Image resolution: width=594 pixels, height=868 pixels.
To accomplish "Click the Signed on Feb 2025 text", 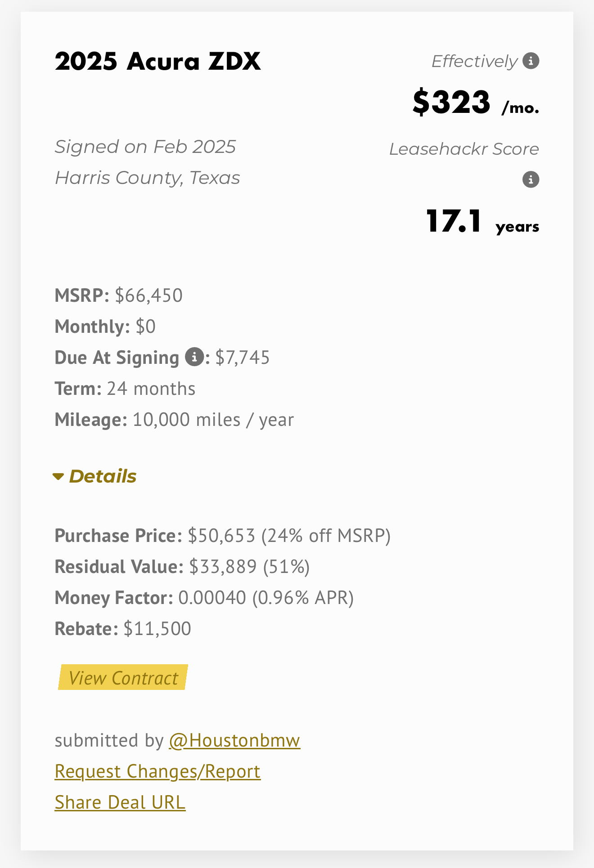I will point(145,147).
